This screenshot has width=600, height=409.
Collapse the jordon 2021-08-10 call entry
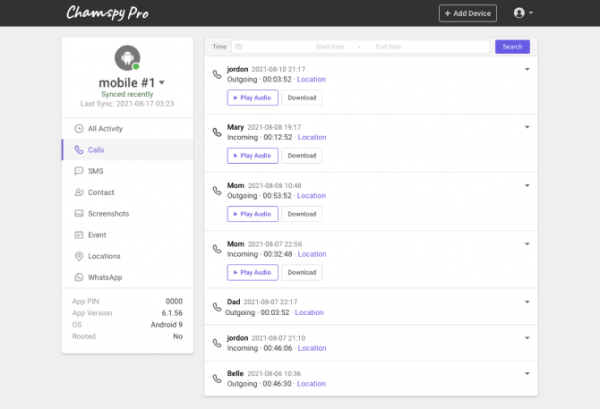(x=527, y=69)
